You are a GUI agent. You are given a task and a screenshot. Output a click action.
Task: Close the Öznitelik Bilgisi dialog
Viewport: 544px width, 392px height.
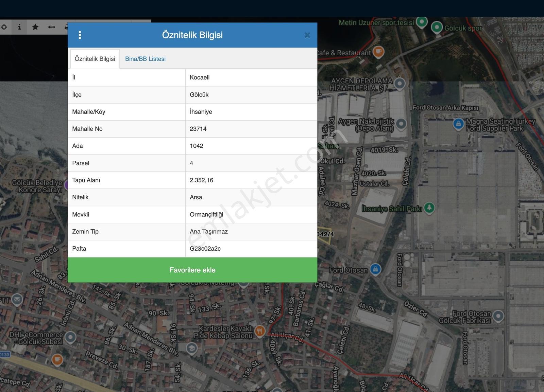click(x=307, y=35)
